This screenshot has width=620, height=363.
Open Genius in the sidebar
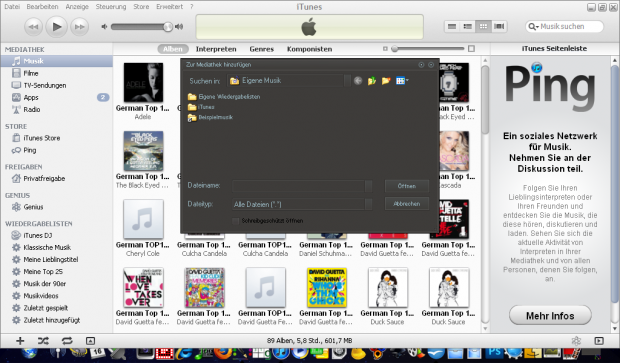[x=57, y=207]
